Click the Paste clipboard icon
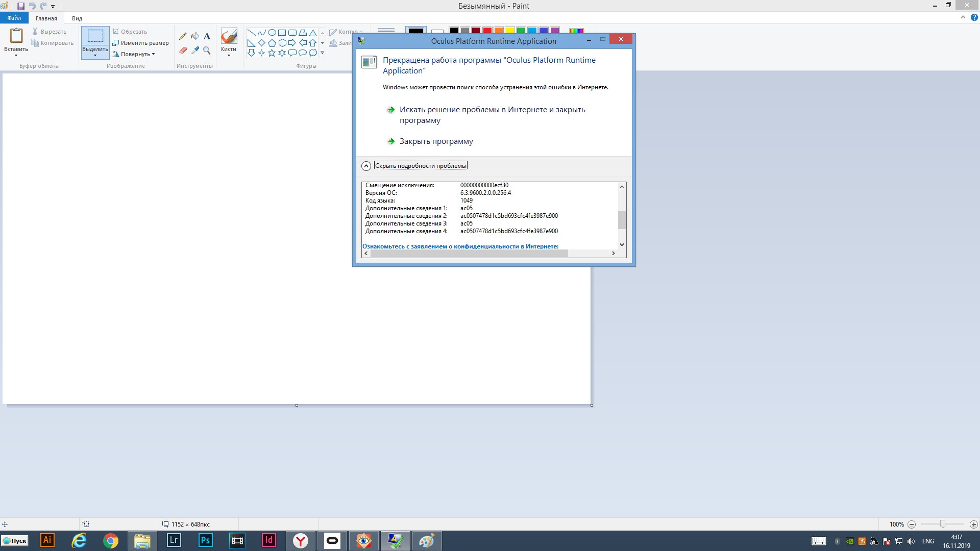The width and height of the screenshot is (980, 551). tap(16, 36)
